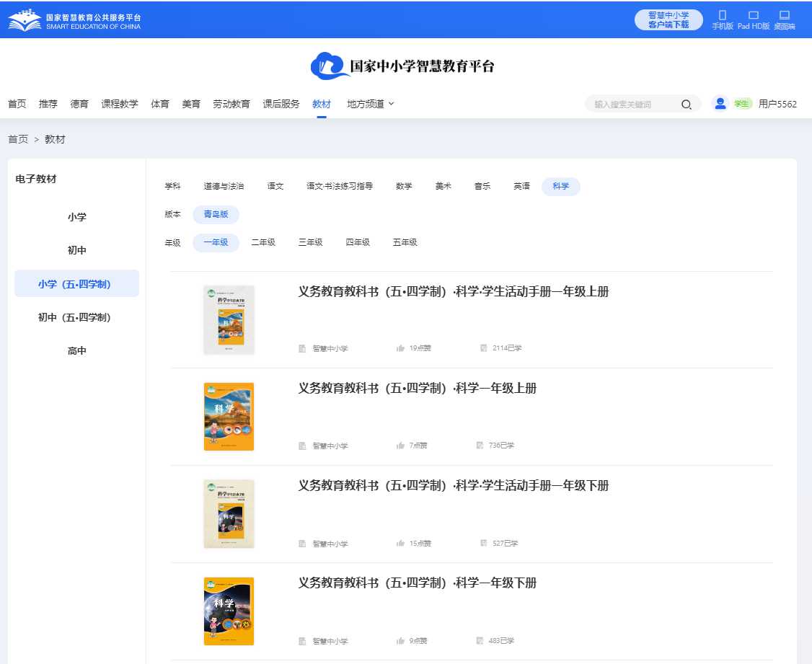
Task: Select 高中 in the sidebar
Action: [x=76, y=350]
